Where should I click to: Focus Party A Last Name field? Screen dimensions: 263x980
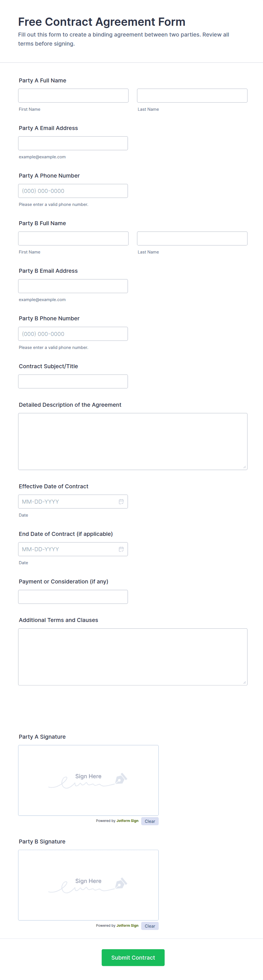[192, 95]
